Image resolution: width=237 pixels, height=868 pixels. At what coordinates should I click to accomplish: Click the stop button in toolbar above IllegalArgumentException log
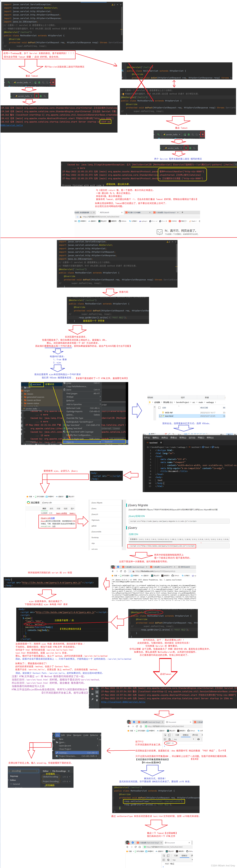[x=202, y=134]
